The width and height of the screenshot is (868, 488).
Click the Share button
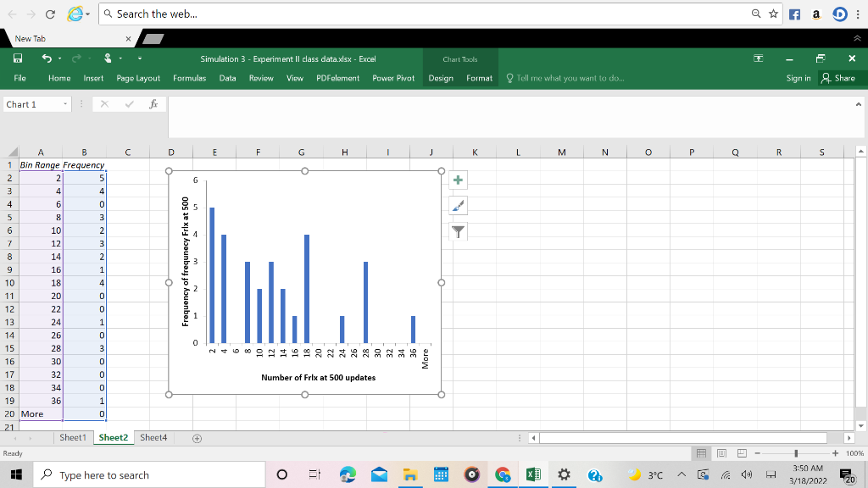[838, 78]
